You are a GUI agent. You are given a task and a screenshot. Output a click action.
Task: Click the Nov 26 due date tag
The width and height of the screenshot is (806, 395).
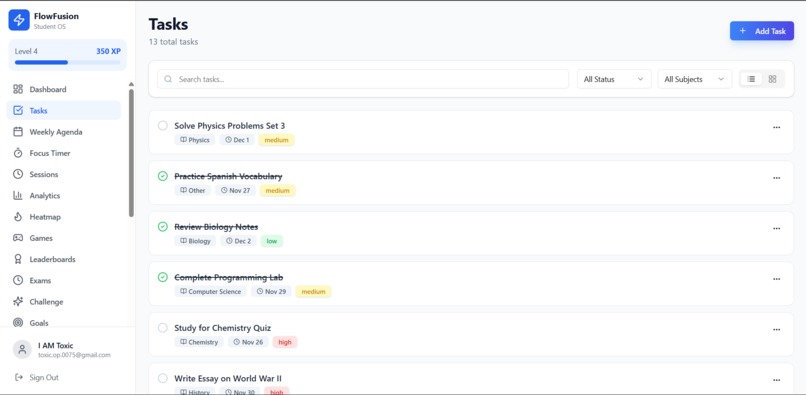[x=248, y=342]
